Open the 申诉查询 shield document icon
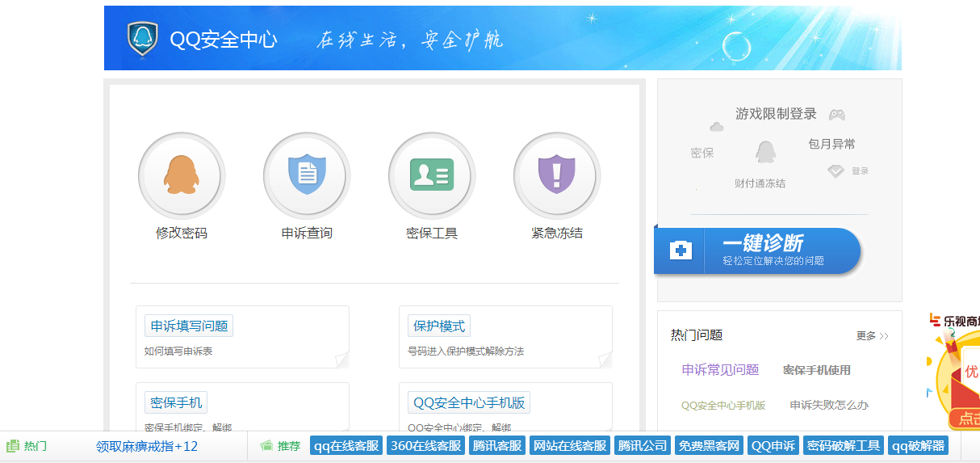Viewport: 980px width, 463px height. click(307, 175)
